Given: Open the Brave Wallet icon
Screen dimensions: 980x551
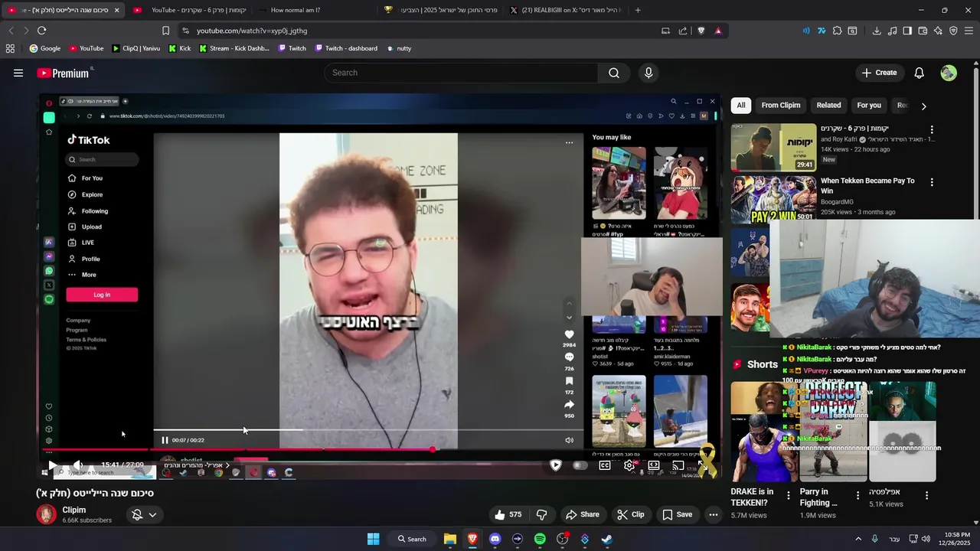Looking at the screenshot, I should (x=923, y=31).
